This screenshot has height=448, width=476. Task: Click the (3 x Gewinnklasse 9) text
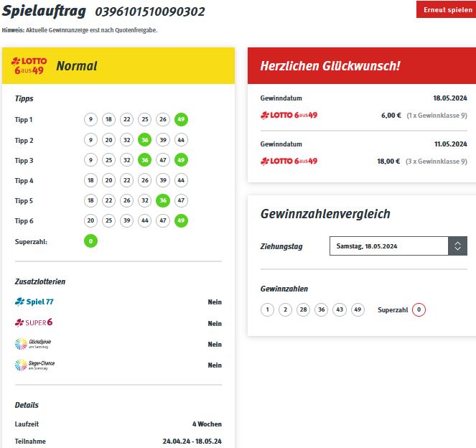[437, 161]
